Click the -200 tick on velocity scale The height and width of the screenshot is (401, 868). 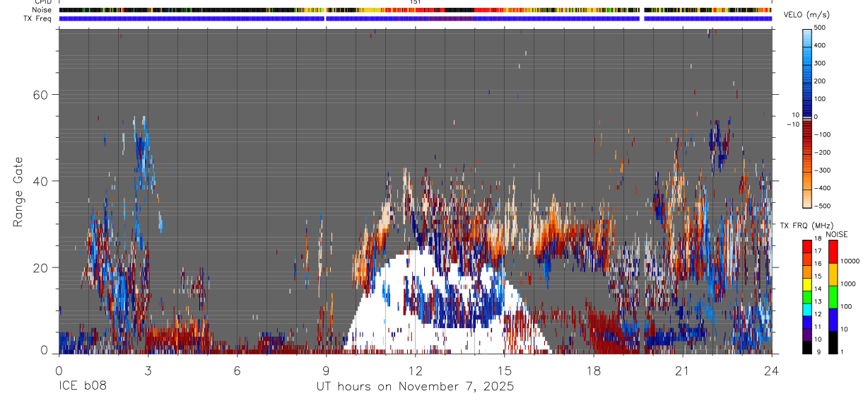821,153
